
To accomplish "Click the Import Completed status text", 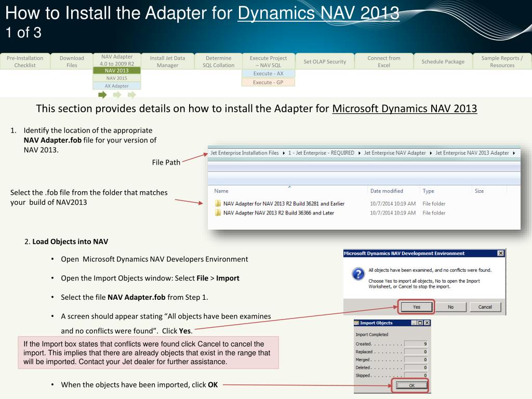I will coord(372,335).
